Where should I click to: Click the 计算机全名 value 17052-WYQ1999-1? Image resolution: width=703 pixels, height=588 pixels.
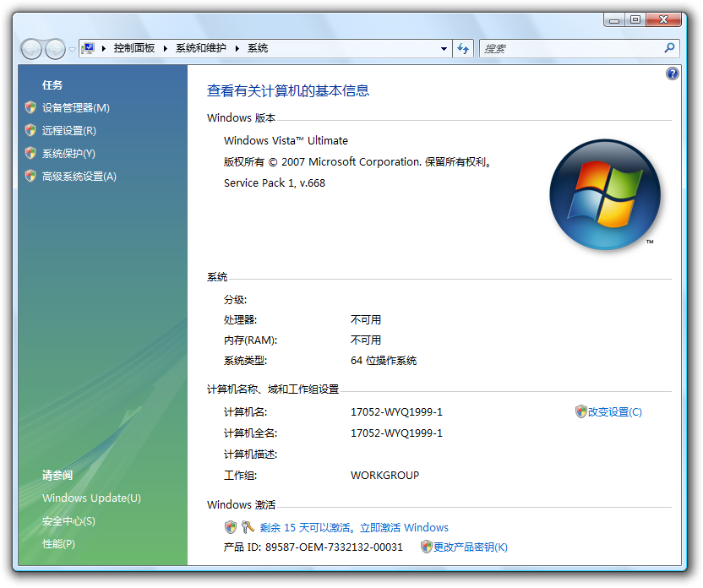[396, 433]
